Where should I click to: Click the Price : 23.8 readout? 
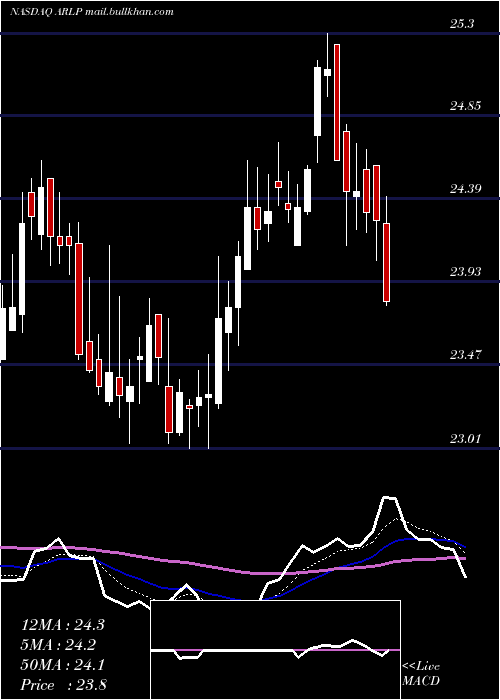63,685
